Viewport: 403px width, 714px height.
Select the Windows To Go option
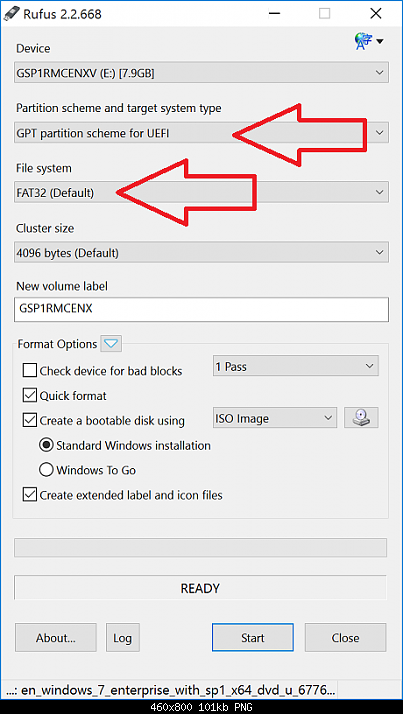coord(46,470)
